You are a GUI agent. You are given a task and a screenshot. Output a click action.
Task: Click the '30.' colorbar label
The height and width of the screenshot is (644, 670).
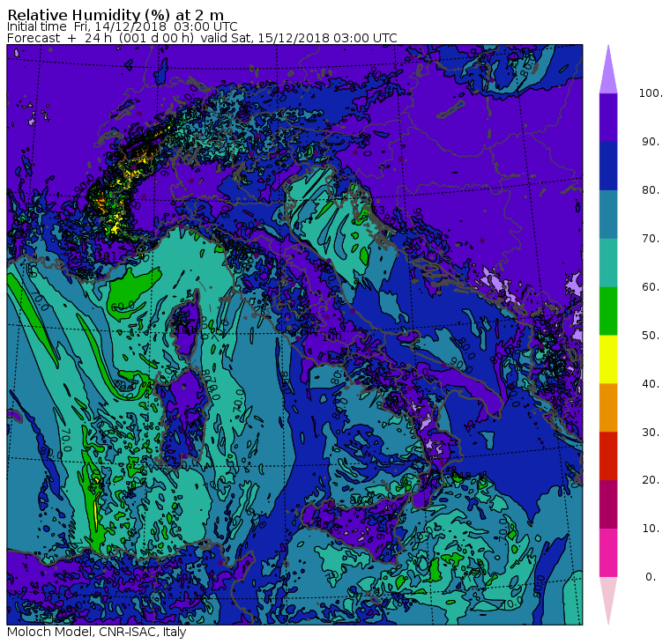tap(651, 432)
